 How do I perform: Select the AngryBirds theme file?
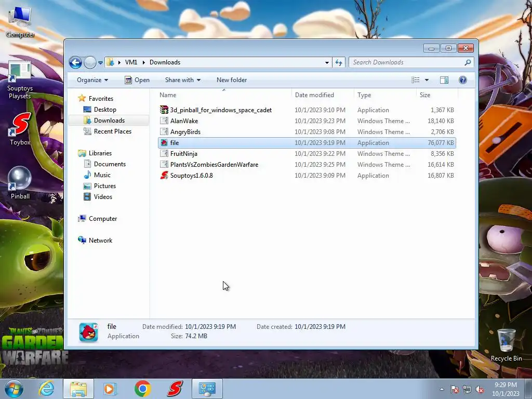point(307,131)
